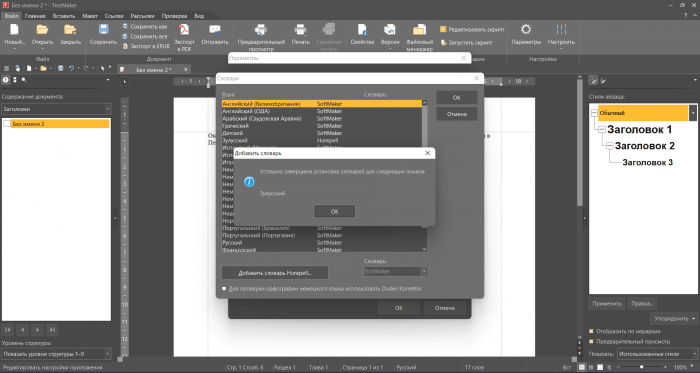The height and width of the screenshot is (373, 700).
Task: Click the Версии icon in the ribbon
Action: pyautogui.click(x=390, y=30)
